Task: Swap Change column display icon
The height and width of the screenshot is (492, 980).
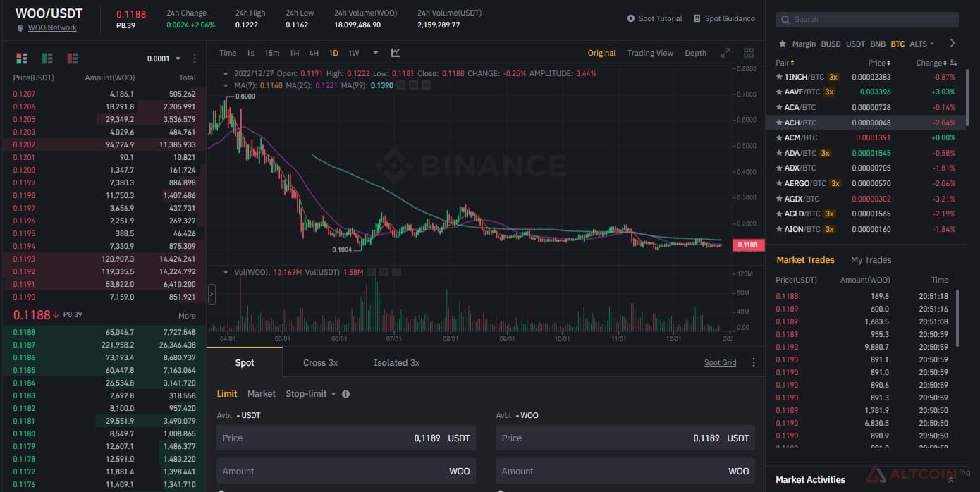Action: click(953, 63)
